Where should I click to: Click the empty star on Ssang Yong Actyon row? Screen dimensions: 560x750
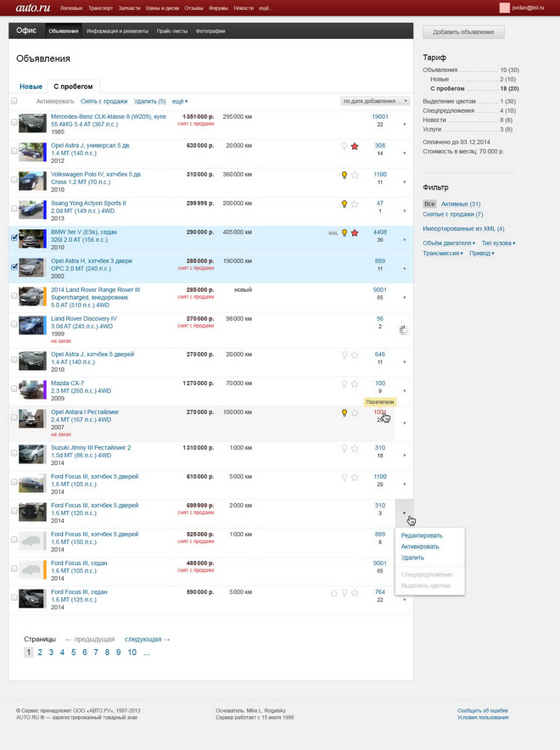click(355, 204)
